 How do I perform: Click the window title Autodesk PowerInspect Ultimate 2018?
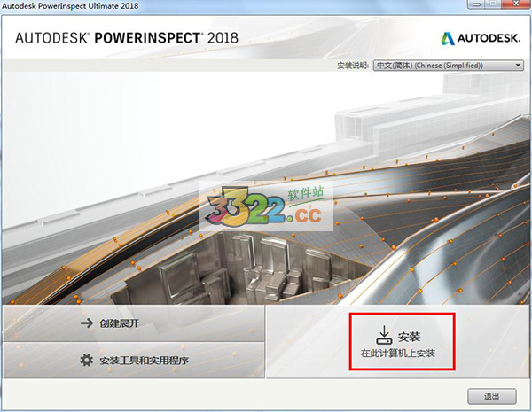point(71,5)
